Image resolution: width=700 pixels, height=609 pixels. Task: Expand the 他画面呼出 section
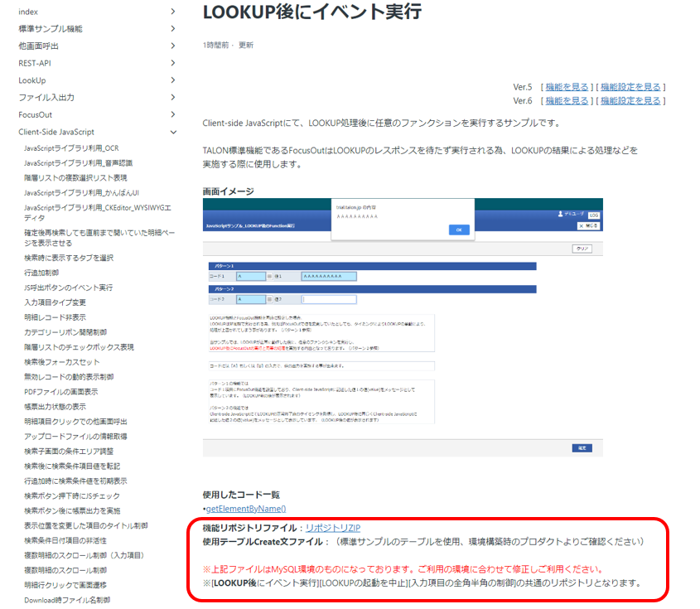click(x=173, y=46)
